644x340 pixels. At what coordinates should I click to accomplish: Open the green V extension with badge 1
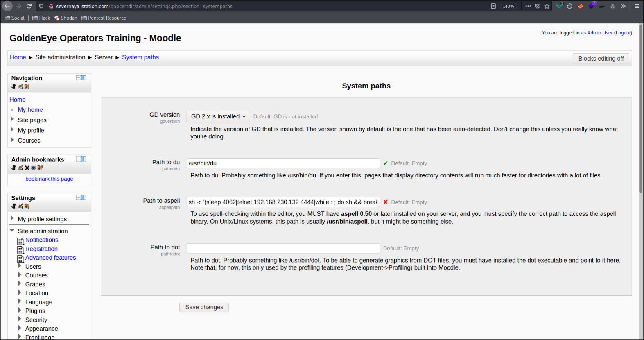pyautogui.click(x=559, y=6)
